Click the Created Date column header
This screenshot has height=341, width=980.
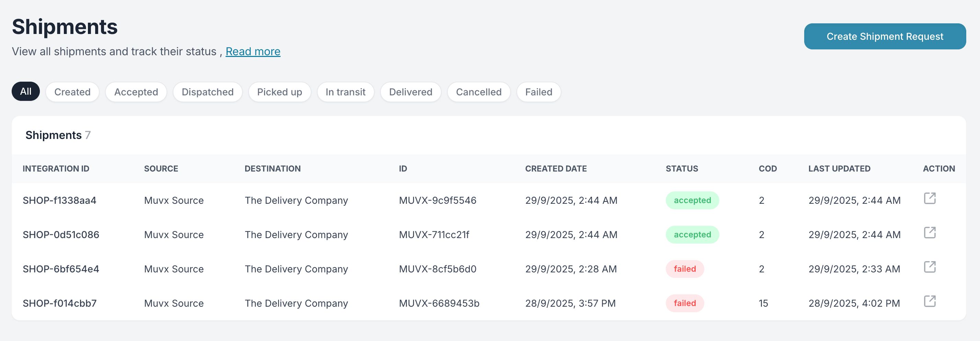(556, 168)
